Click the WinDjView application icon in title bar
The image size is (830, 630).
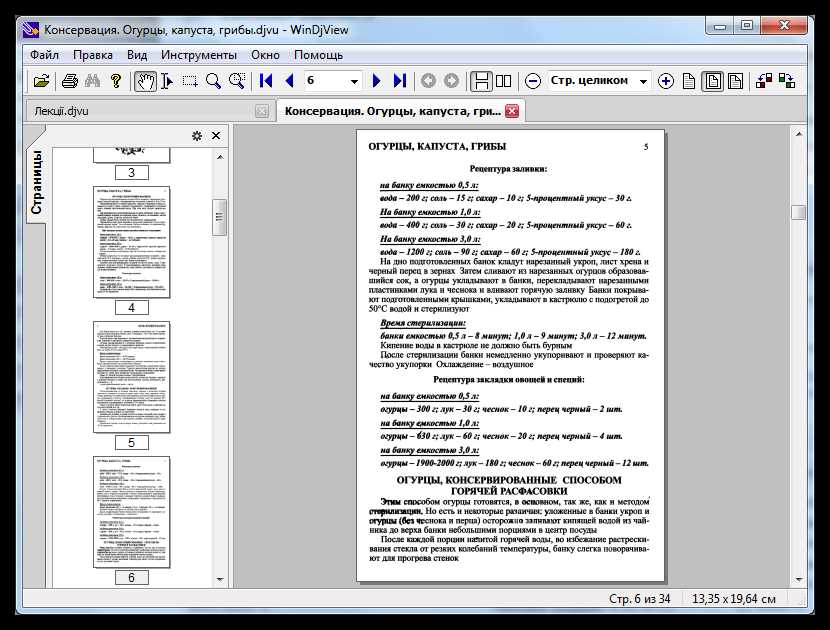31,30
